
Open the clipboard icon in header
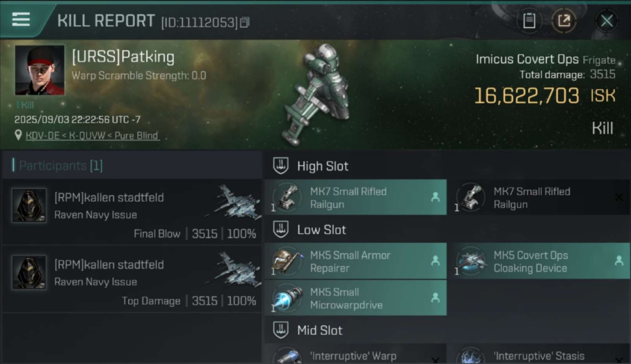coord(529,21)
